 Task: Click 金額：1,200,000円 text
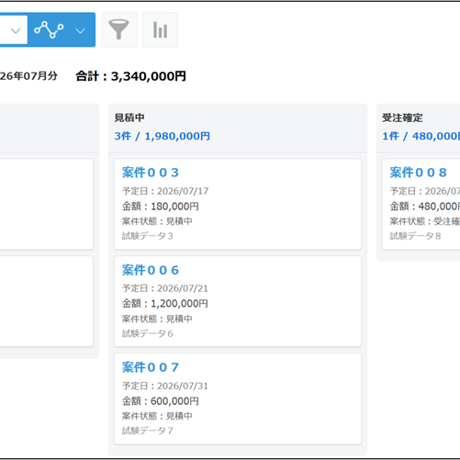tap(165, 304)
